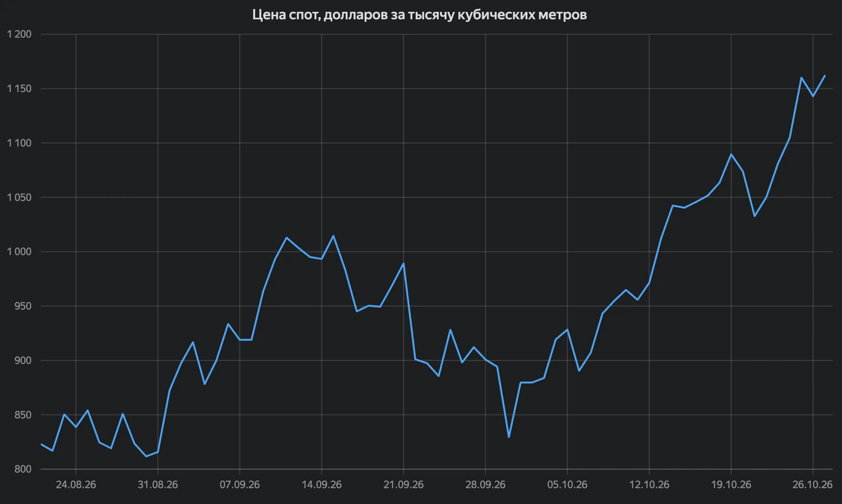Click the 26.10.26 date label
The height and width of the screenshot is (504, 842).
pos(813,484)
